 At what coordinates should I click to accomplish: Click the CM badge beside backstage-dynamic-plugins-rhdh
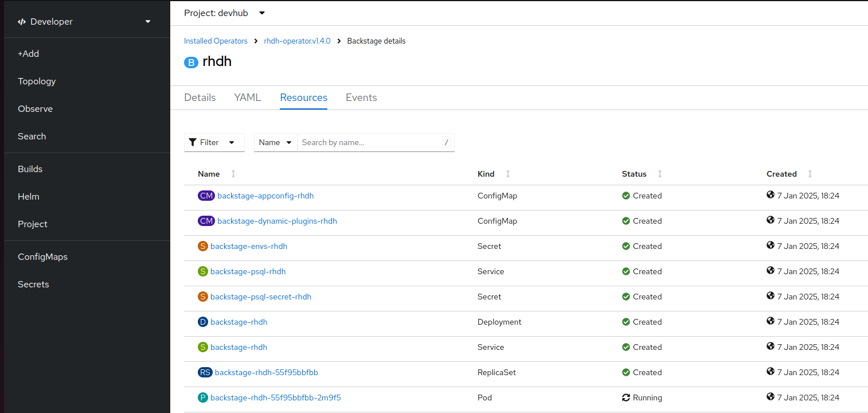tap(206, 221)
